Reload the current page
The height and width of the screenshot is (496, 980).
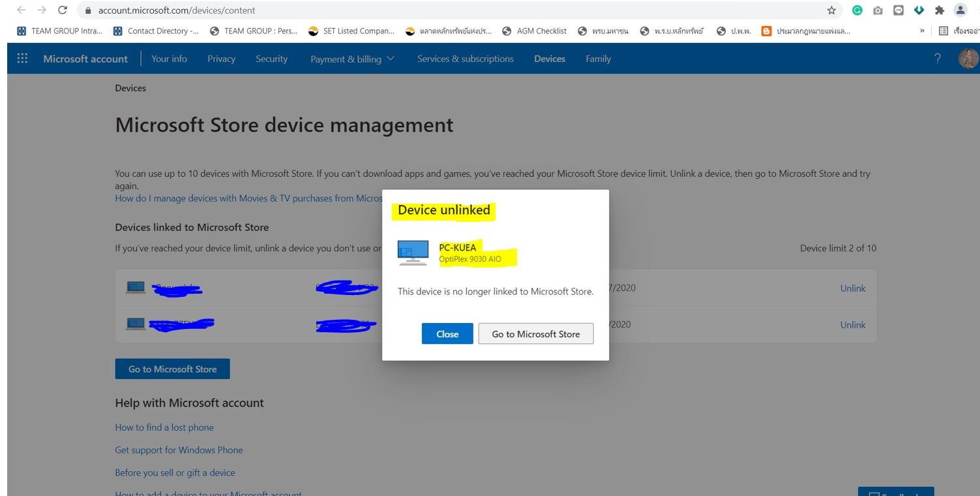pos(63,10)
